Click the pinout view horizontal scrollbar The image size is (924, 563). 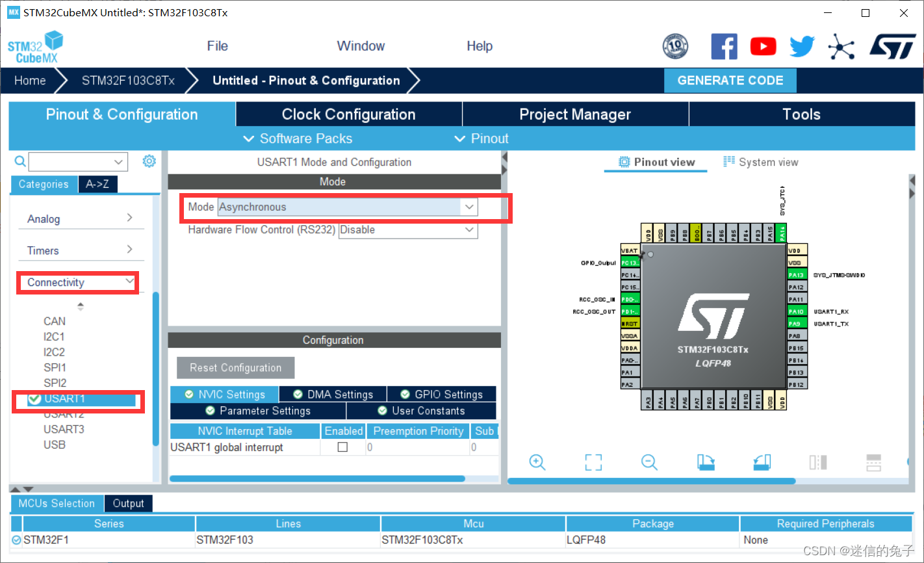tap(652, 481)
